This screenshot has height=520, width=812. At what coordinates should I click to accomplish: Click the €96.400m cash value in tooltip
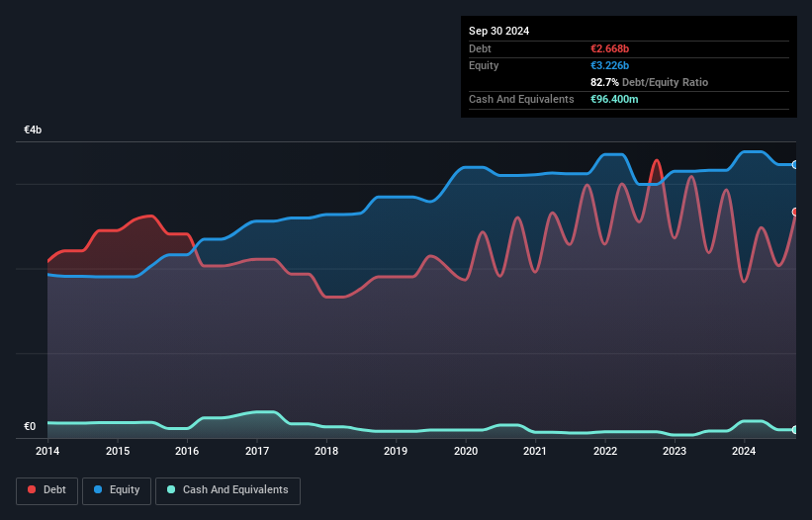pos(614,99)
